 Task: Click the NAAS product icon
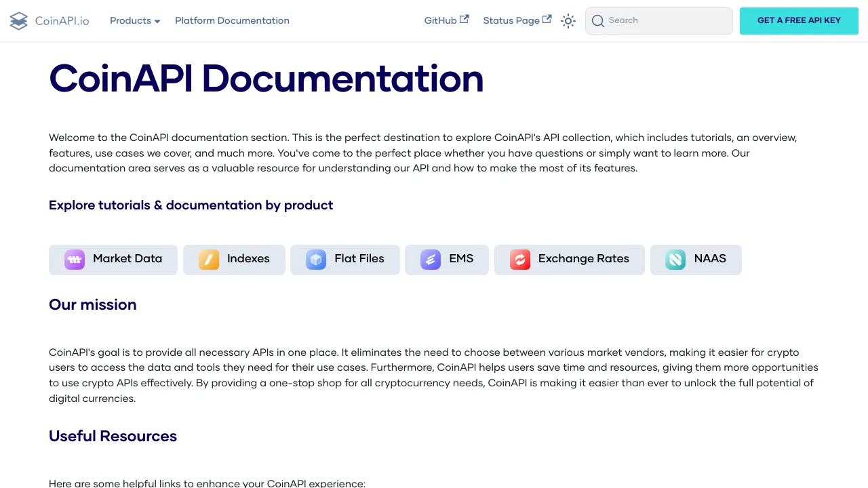coord(675,260)
